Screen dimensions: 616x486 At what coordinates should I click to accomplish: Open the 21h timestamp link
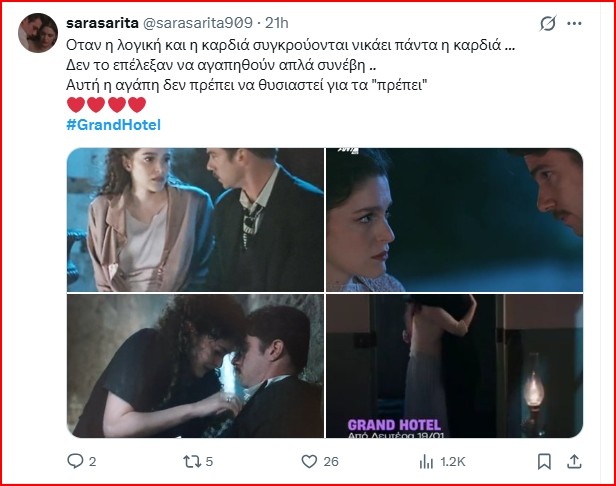pos(277,23)
